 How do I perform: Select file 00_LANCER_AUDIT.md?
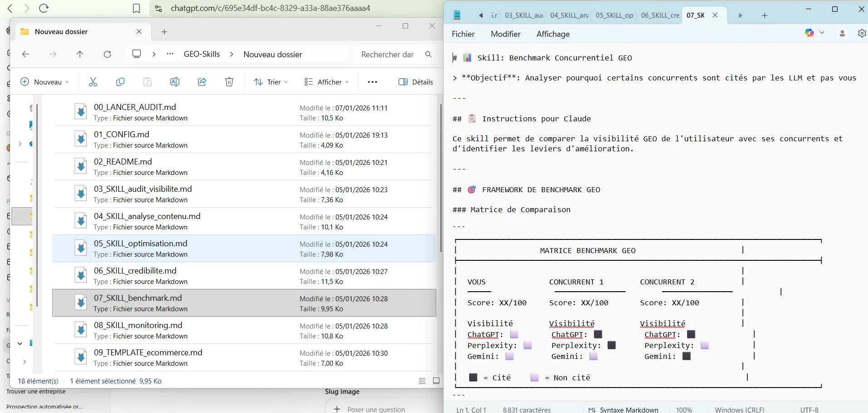[x=244, y=112]
